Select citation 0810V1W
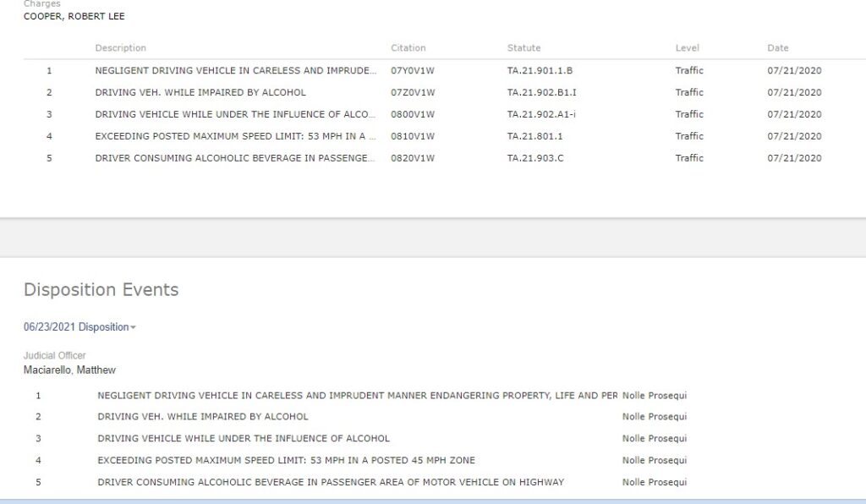The image size is (866, 504). pyautogui.click(x=413, y=136)
